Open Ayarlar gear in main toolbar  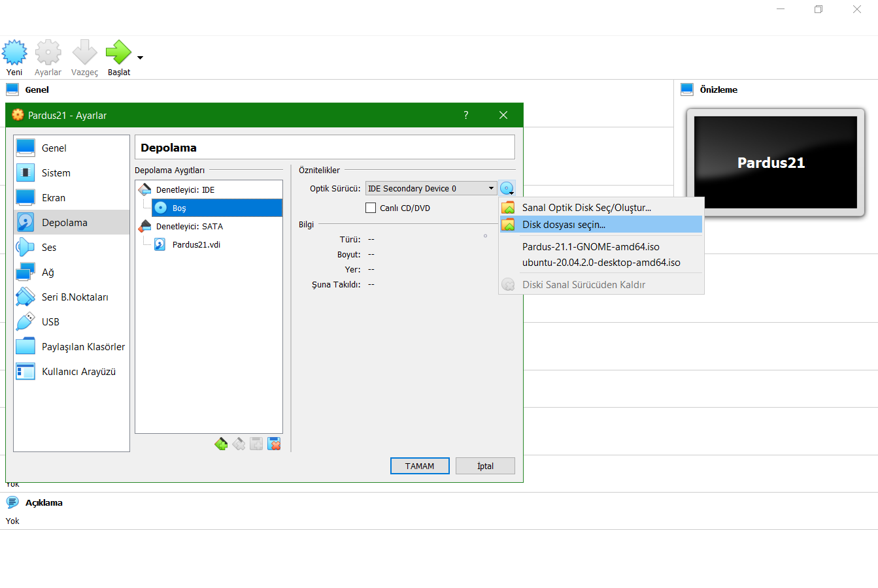[48, 52]
